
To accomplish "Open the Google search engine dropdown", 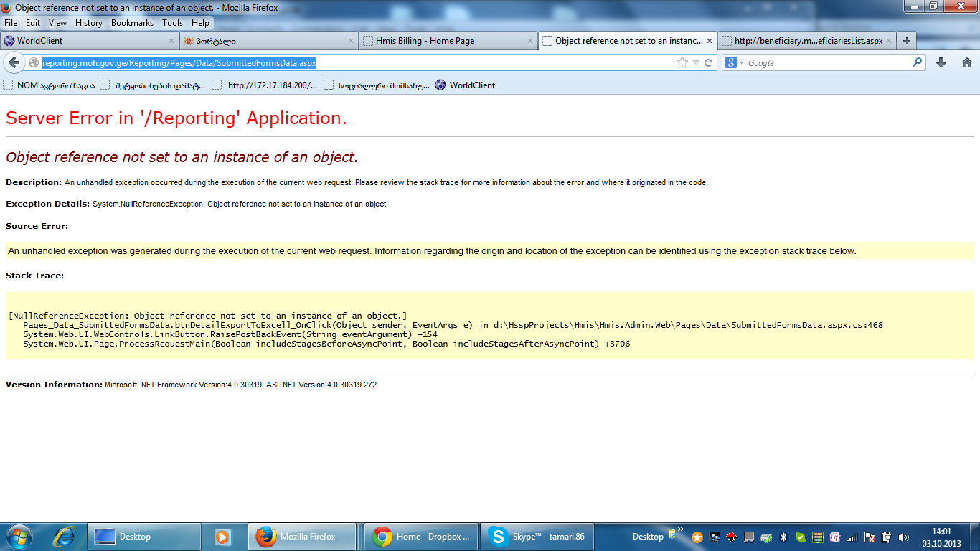I will click(735, 63).
